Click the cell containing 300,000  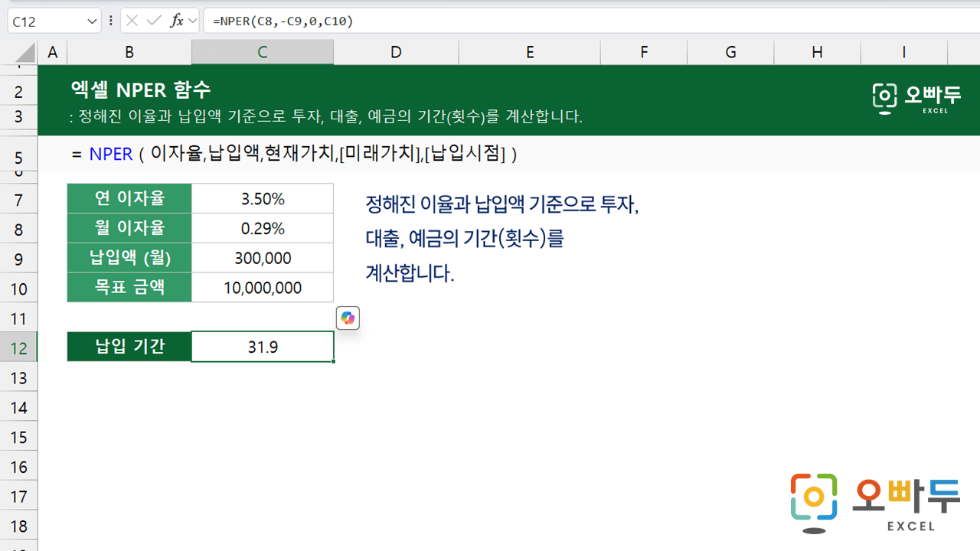click(x=262, y=259)
